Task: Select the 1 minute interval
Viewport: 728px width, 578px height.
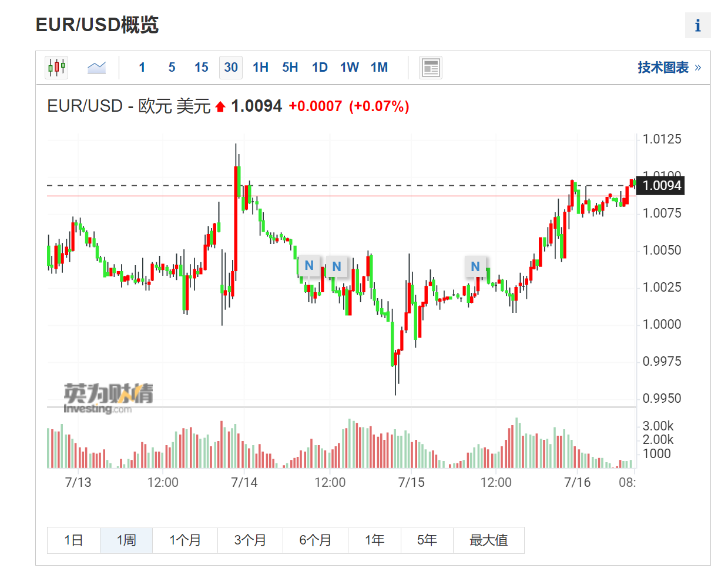Action: click(x=142, y=68)
